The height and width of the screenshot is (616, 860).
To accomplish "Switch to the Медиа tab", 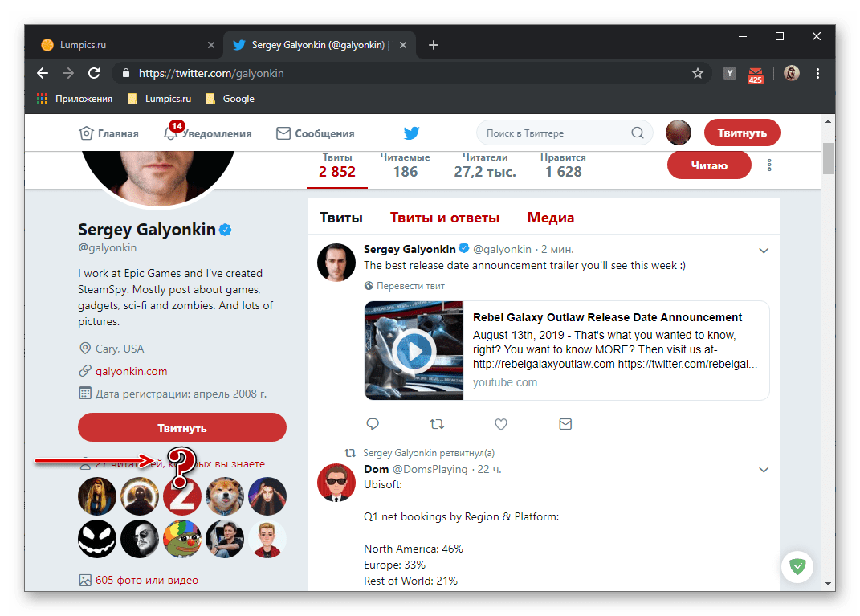I will tap(550, 218).
